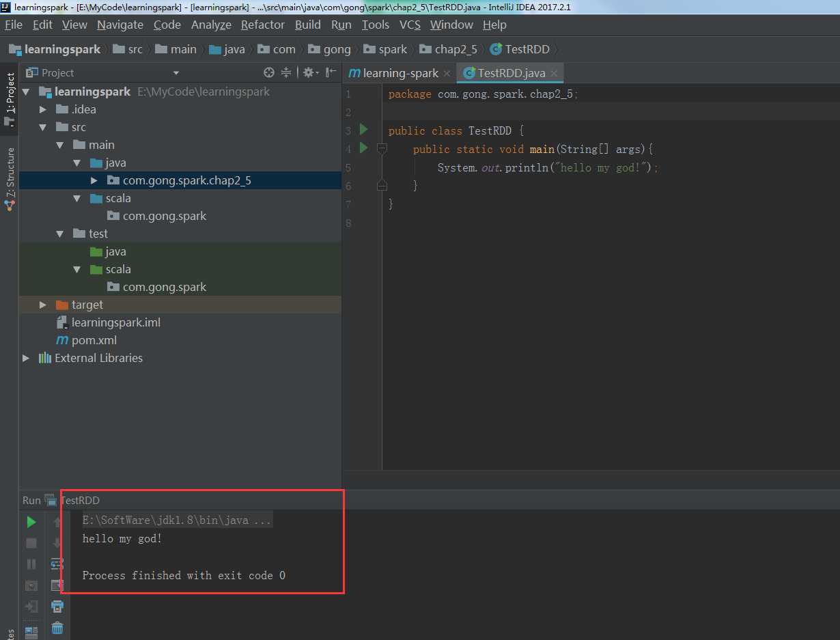Viewport: 840px width, 640px height.
Task: Click fold end marker at line 6
Action: [382, 185]
